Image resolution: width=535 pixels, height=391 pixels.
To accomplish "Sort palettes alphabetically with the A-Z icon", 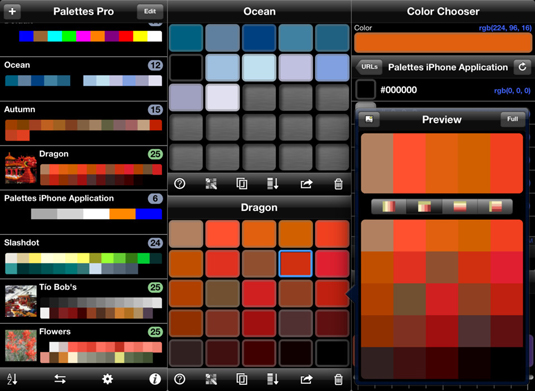I will click(x=12, y=379).
